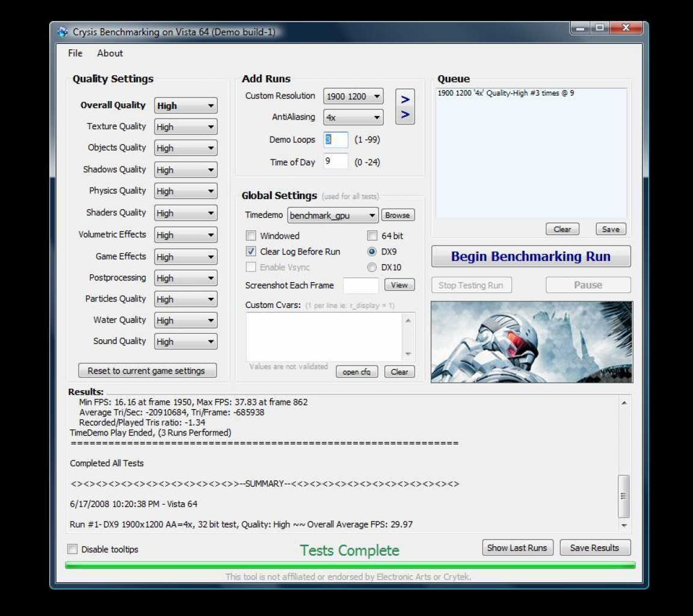Open the AntiAliasing dropdown

(353, 117)
